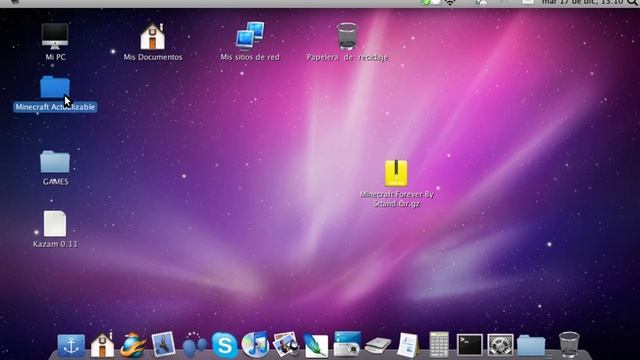Click the date and time in menu bar
This screenshot has width=640, height=360.
pos(582,2)
